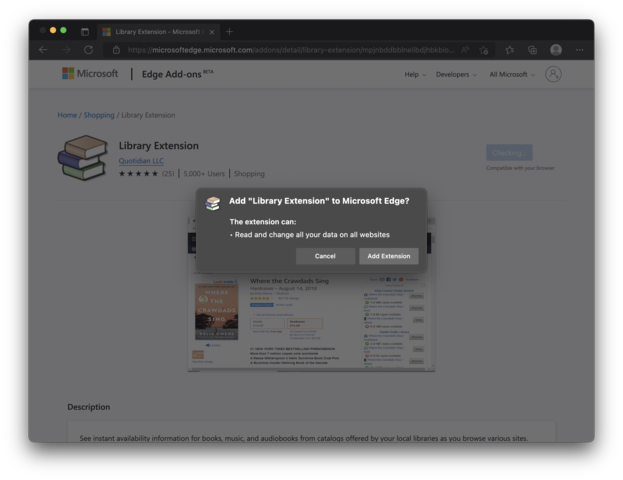
Task: Open Read Aloud icon in address bar
Action: pos(465,50)
